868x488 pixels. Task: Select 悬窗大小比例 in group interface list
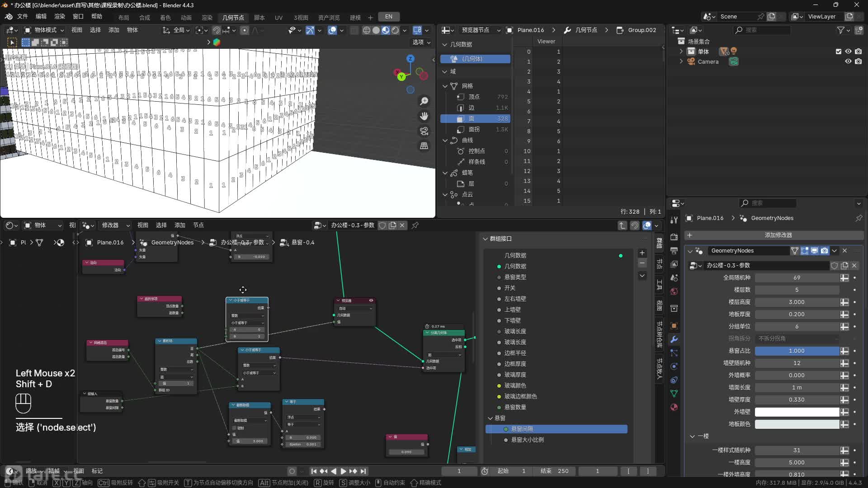pyautogui.click(x=527, y=440)
